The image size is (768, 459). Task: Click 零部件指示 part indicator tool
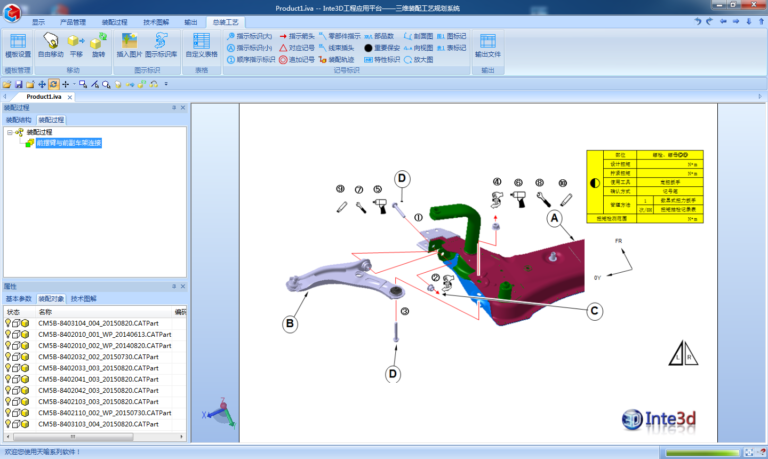click(x=339, y=36)
